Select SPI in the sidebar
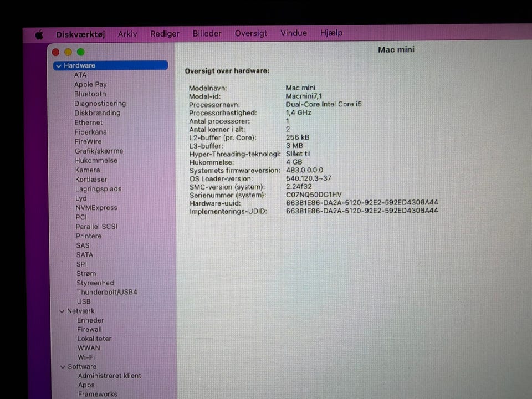Image resolution: width=532 pixels, height=399 pixels. click(82, 264)
